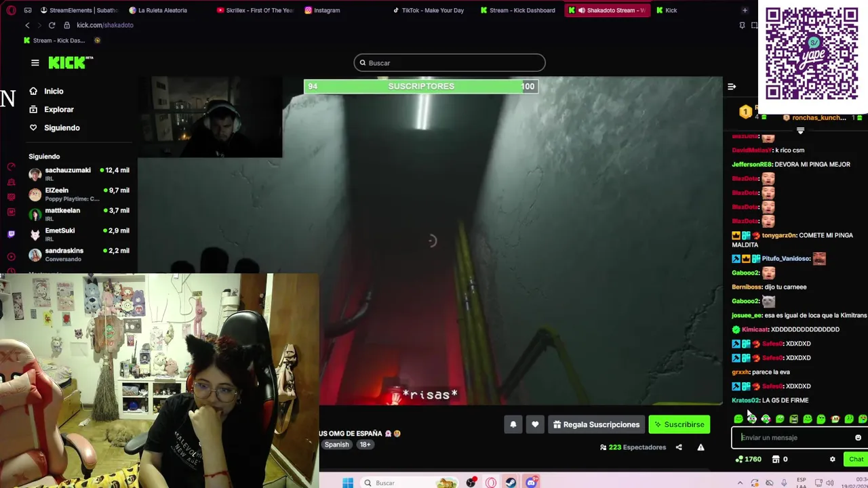Switch to Skrillex YouTube tab
The height and width of the screenshot is (488, 868).
pos(256,10)
